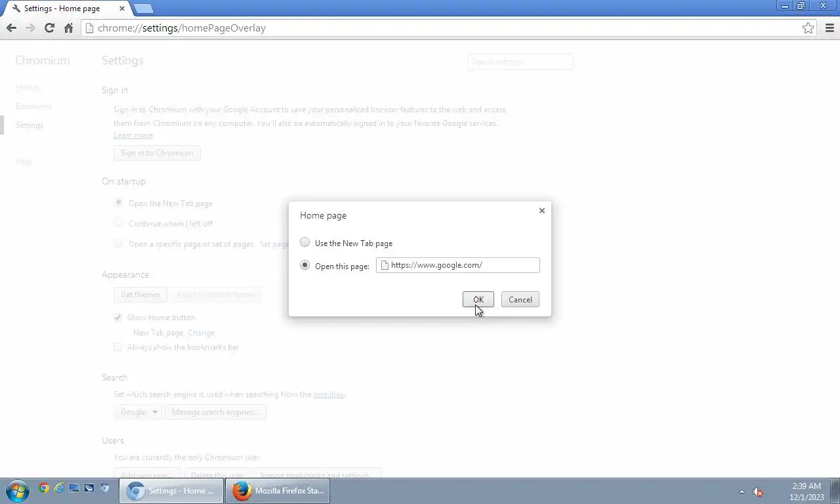Cancel the Home page dialog

[520, 300]
